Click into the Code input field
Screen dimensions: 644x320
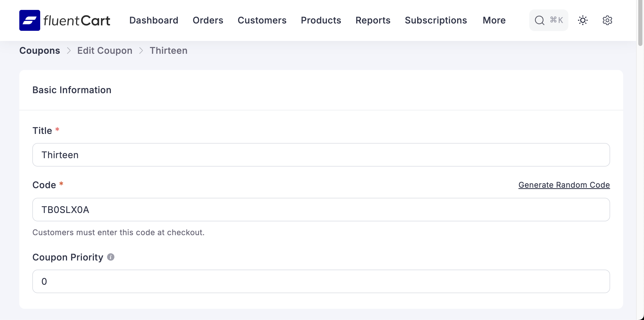[x=321, y=210]
